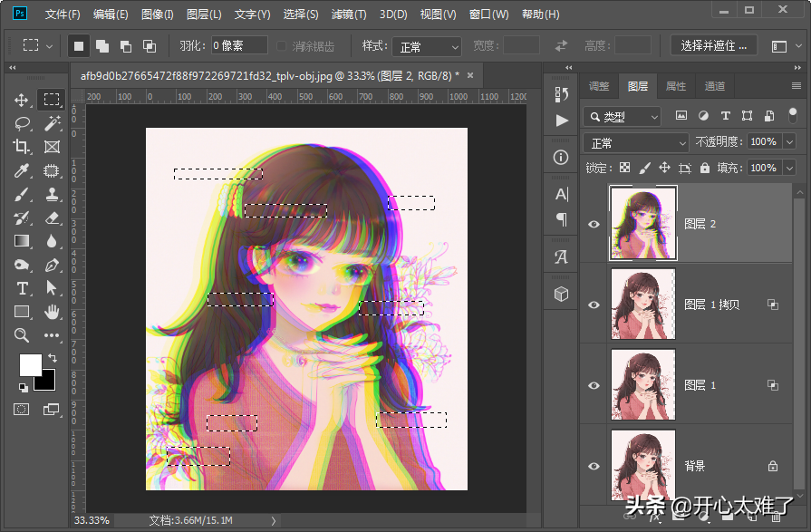Hide the 图层 1 拷贝 layer

(594, 305)
